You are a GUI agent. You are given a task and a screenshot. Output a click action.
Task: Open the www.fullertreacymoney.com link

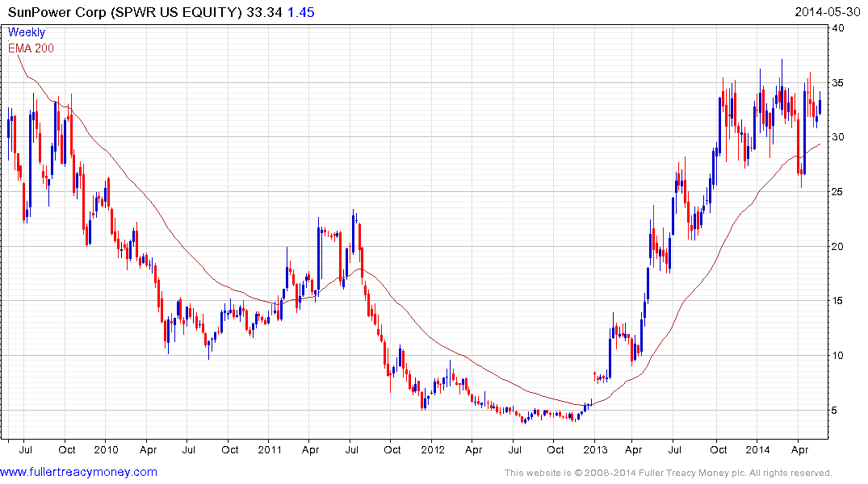pos(78,472)
